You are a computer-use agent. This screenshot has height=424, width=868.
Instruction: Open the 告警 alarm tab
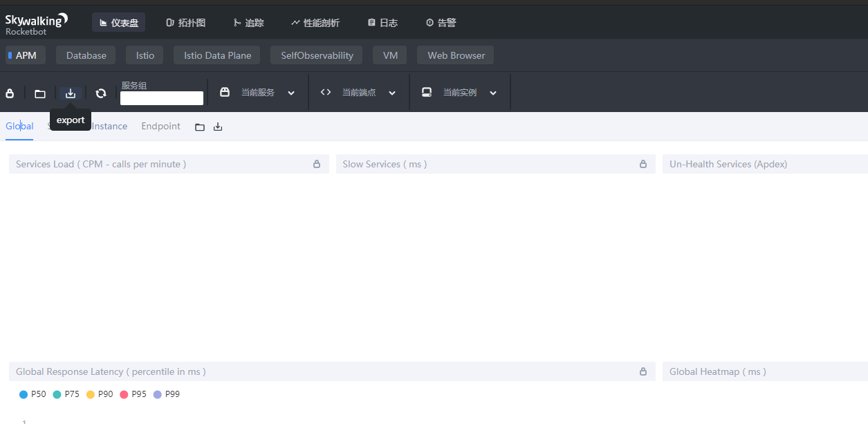(441, 23)
